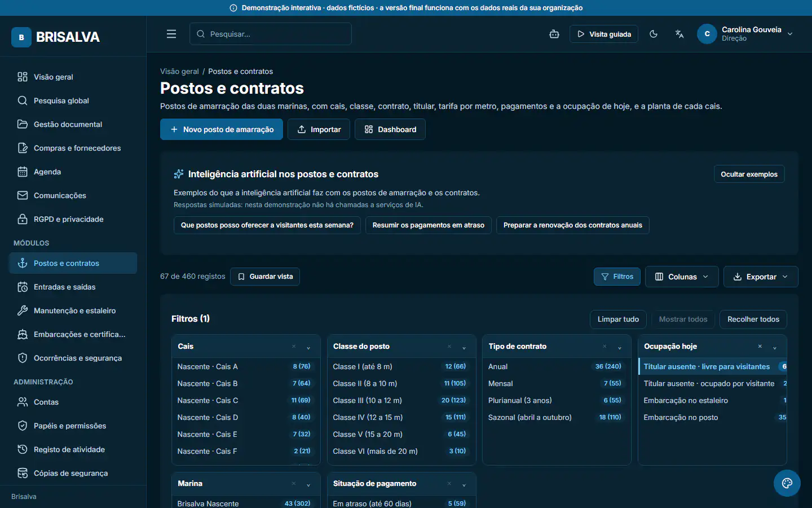Viewport: 812px width, 508px height.
Task: Open the palette customization floating button
Action: point(787,483)
